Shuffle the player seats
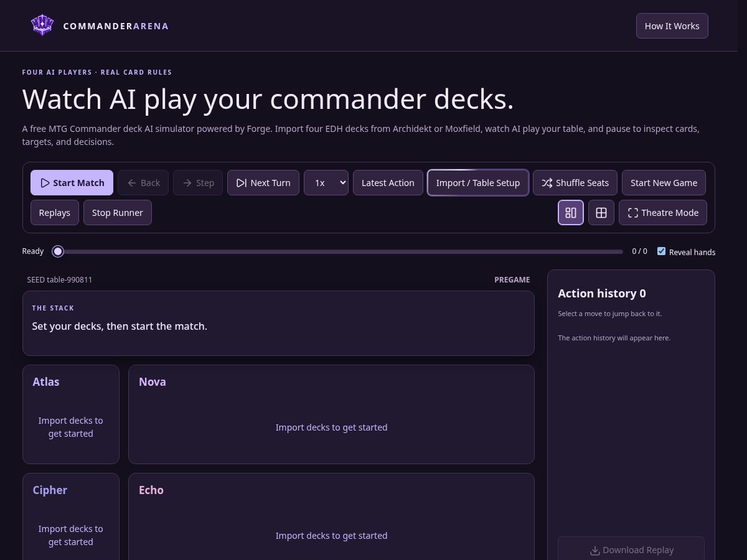 [x=575, y=183]
